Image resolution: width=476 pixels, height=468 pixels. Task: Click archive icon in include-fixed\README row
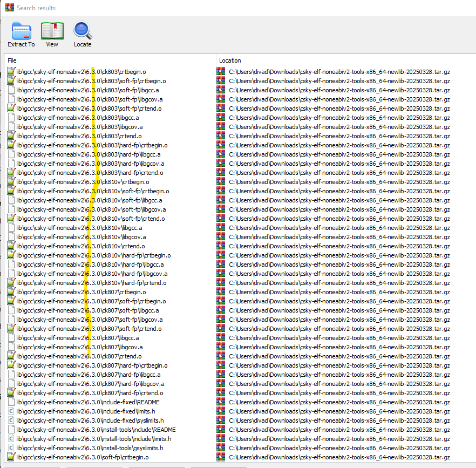click(x=221, y=402)
